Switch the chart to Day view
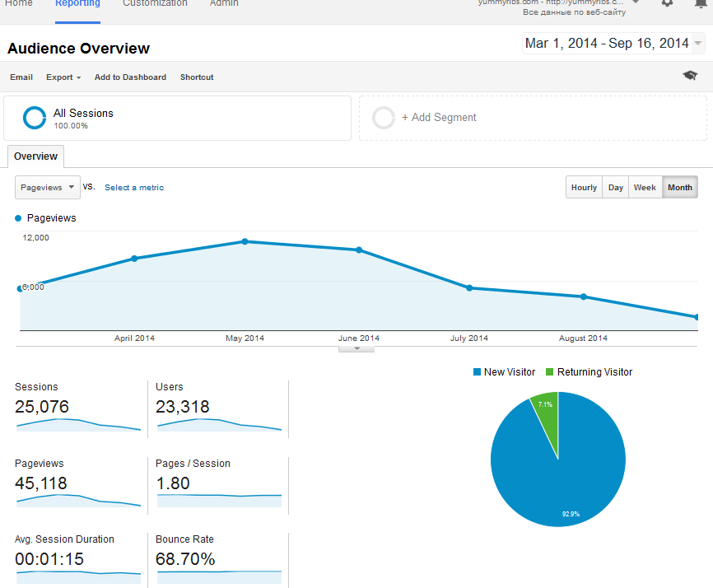 615,188
